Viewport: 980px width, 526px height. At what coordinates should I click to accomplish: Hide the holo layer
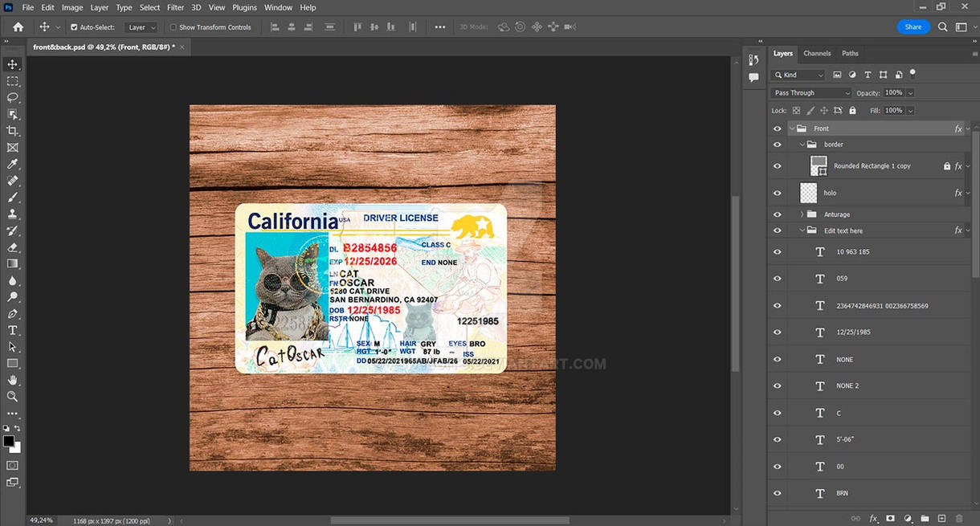click(x=777, y=193)
